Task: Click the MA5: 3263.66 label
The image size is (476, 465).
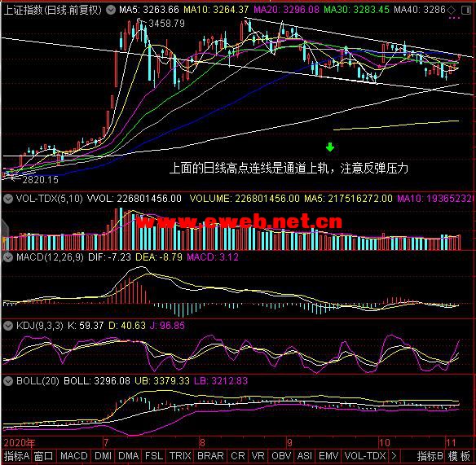Action: click(149, 10)
